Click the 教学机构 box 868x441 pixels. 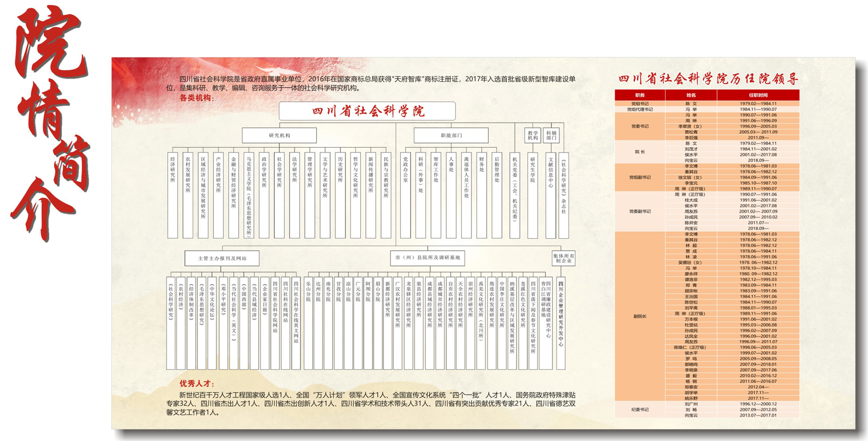coord(533,135)
